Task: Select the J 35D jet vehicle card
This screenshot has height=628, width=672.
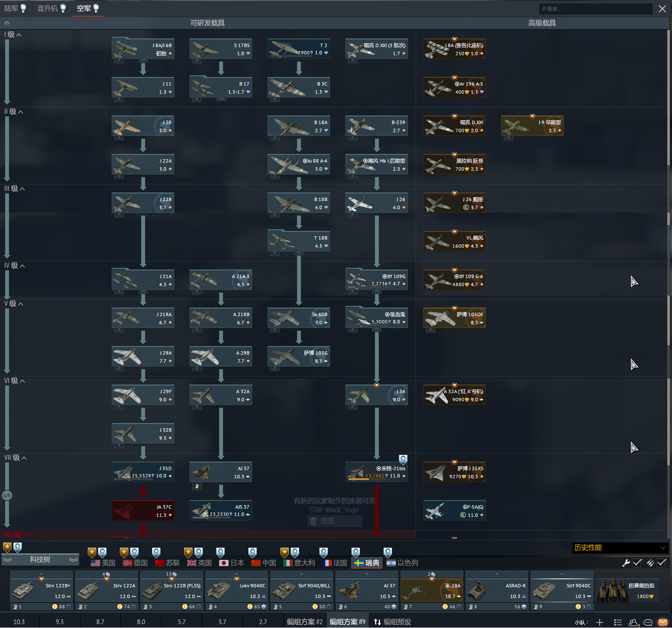Action: pyautogui.click(x=143, y=472)
